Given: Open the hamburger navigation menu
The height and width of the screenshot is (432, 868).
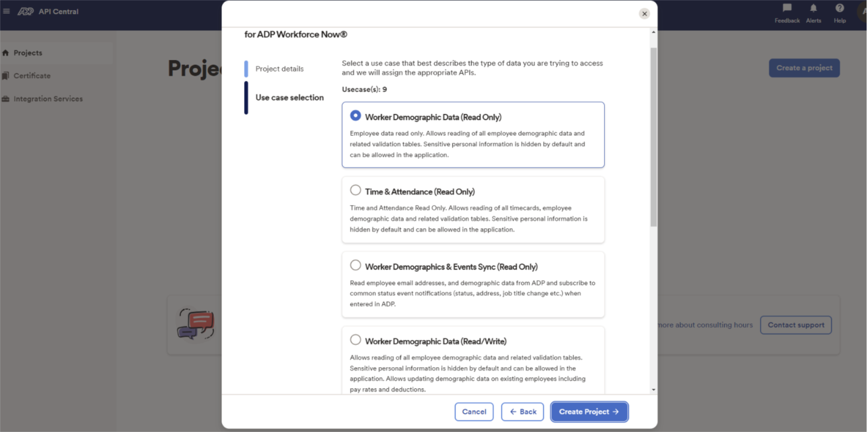Looking at the screenshot, I should click(7, 11).
